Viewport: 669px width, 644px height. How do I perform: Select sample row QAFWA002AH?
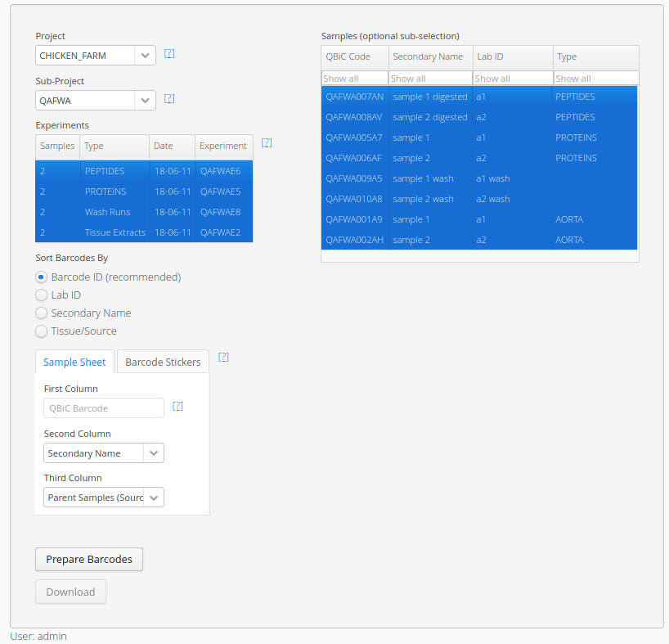pos(479,240)
